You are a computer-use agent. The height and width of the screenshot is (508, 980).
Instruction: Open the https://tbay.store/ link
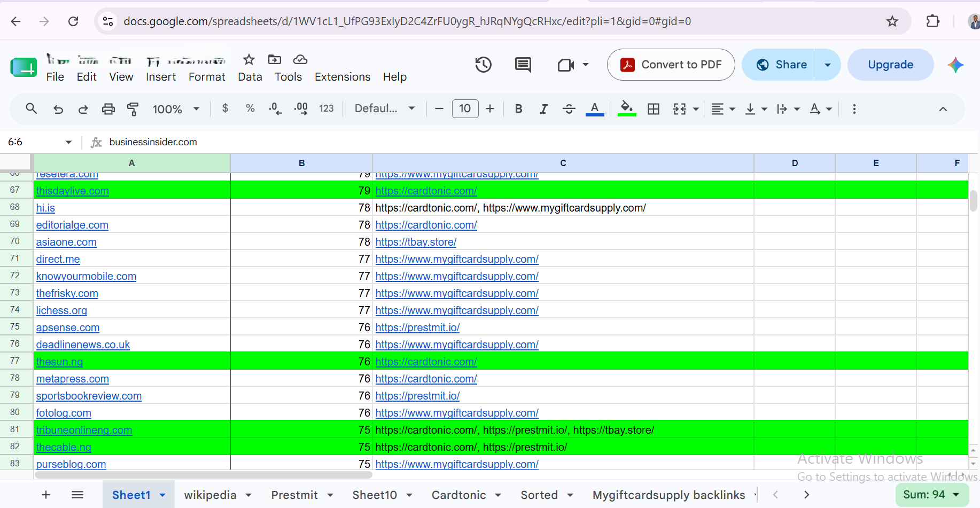[416, 242]
